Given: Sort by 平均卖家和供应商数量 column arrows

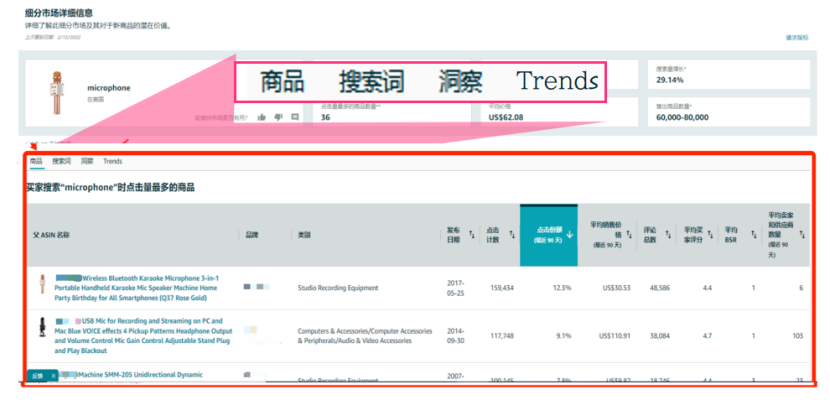Looking at the screenshot, I should [x=802, y=235].
